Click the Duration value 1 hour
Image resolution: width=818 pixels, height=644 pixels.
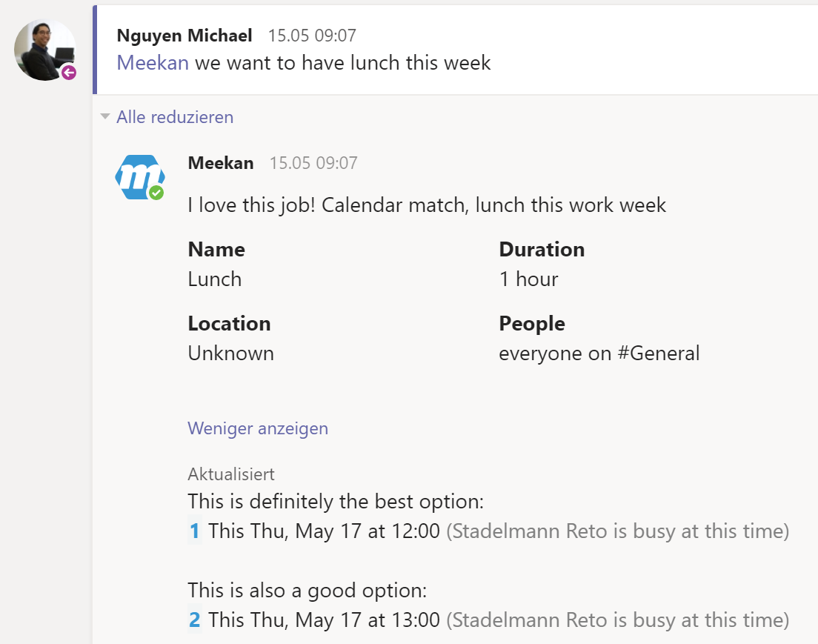pyautogui.click(x=528, y=279)
